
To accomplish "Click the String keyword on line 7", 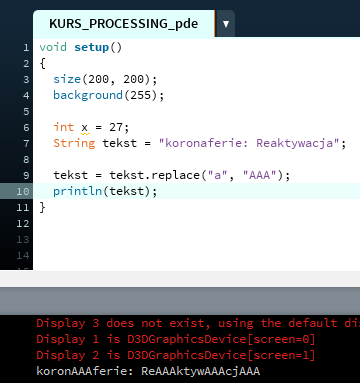I will point(74,143).
